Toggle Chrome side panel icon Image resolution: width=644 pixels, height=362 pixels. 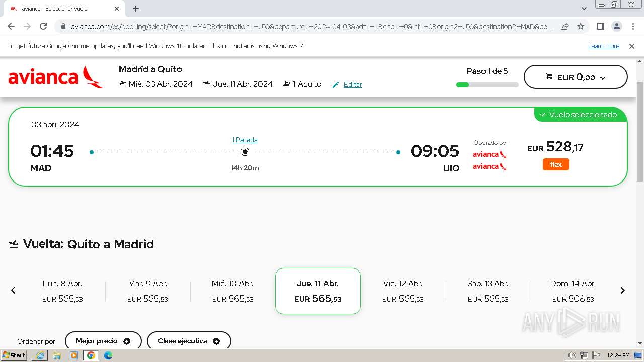click(x=600, y=26)
